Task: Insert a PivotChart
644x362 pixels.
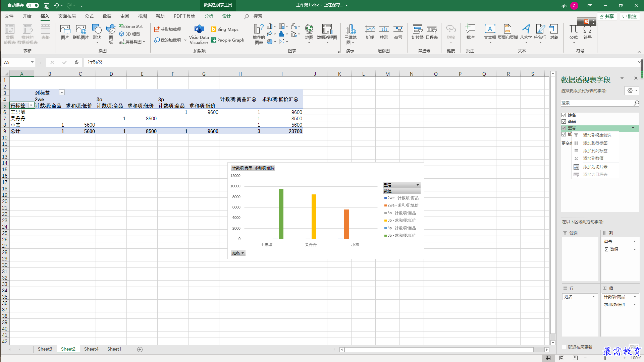Action: (x=327, y=34)
